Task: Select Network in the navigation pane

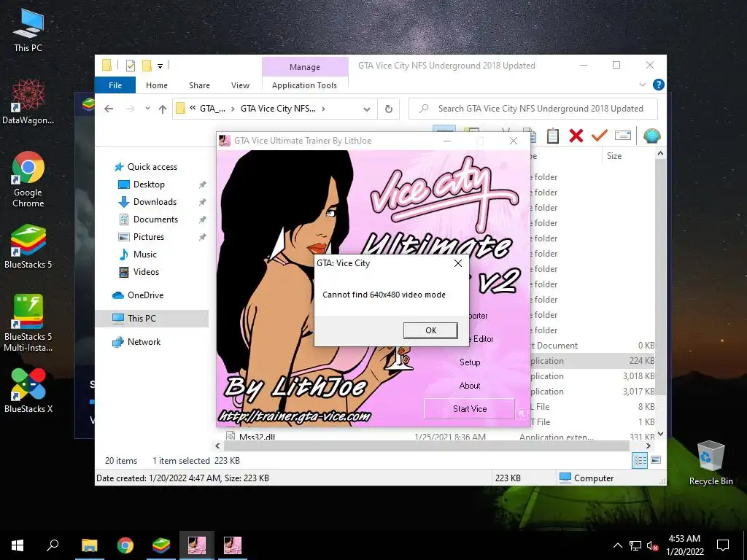Action: pos(144,342)
